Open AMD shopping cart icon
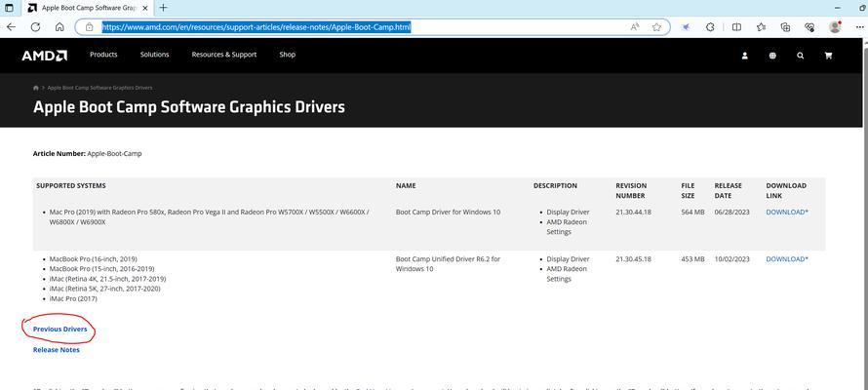Viewport: 868px width, 390px height. click(x=828, y=56)
